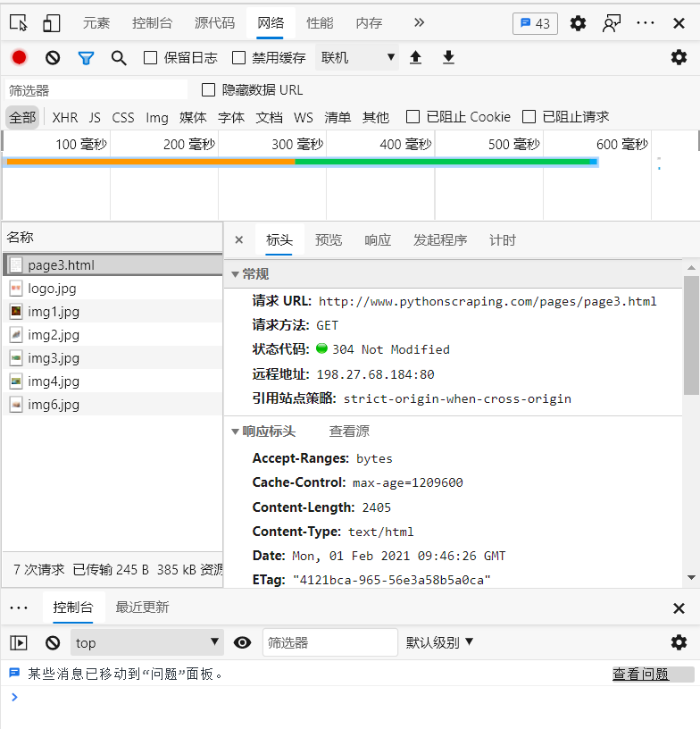Toggle the network filter funnel icon

coord(86,58)
